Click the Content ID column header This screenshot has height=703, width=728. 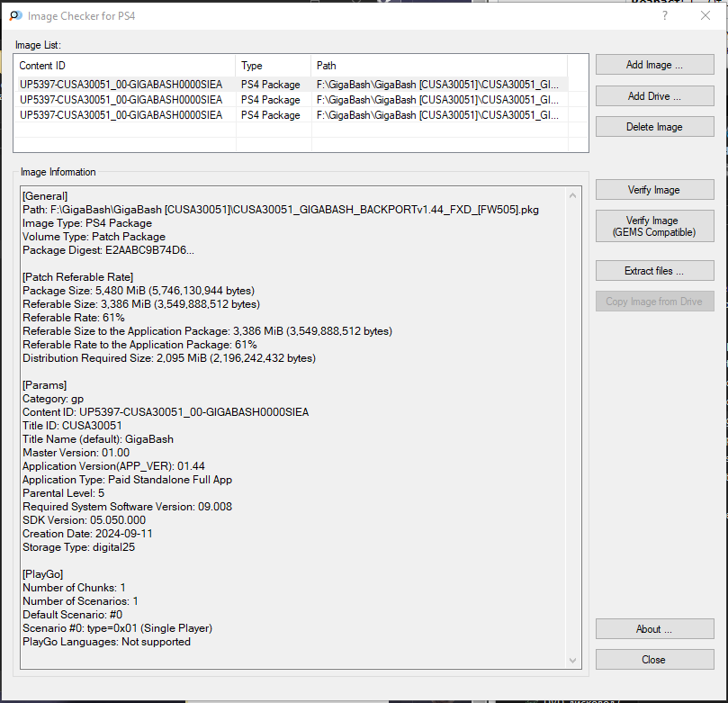[x=125, y=66]
